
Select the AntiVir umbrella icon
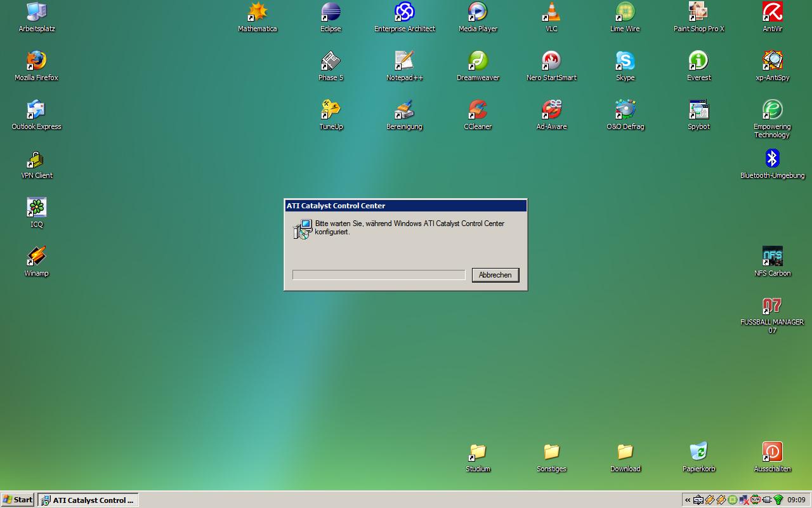pos(772,11)
